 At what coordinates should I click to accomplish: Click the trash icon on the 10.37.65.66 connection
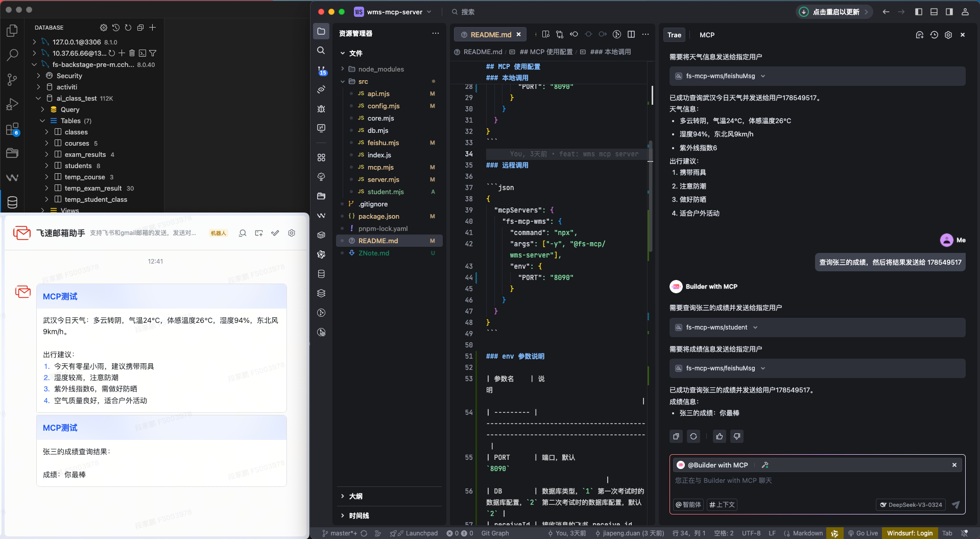click(x=132, y=53)
